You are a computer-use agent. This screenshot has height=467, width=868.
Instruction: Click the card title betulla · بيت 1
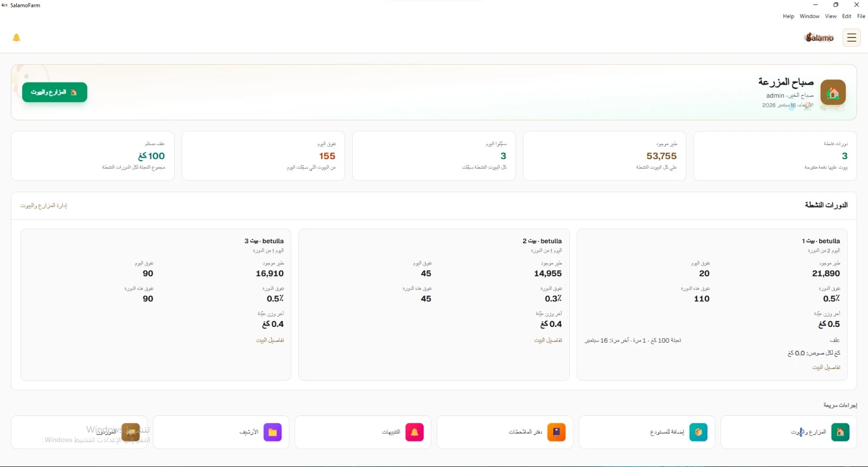pos(821,241)
